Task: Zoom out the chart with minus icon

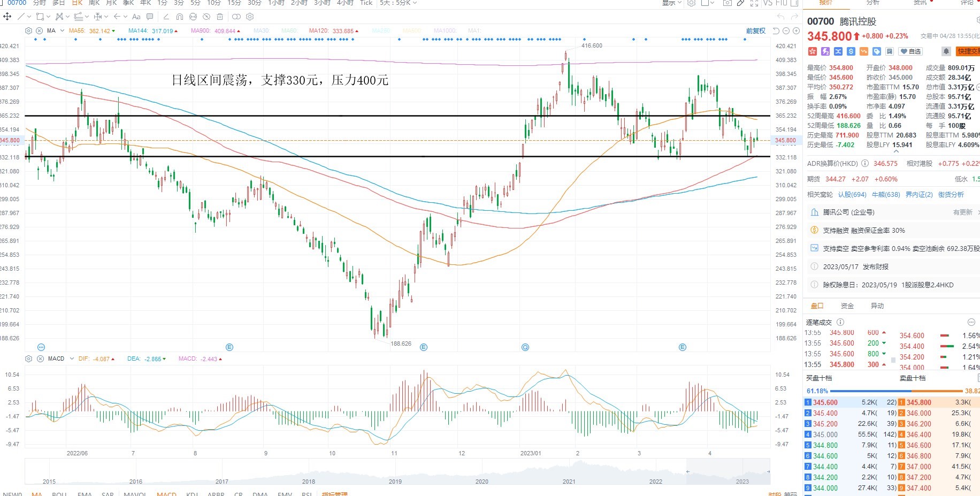Action: tap(786, 30)
